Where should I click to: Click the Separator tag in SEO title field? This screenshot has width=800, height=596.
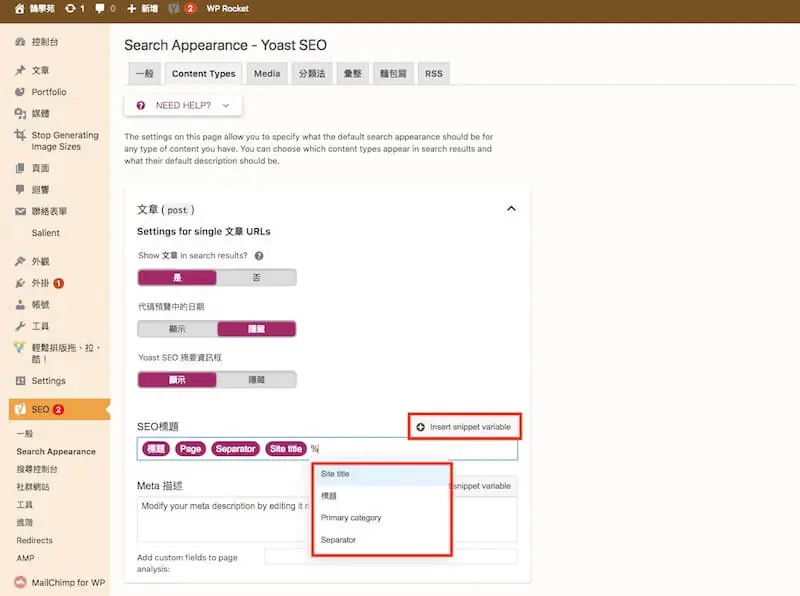(x=235, y=449)
